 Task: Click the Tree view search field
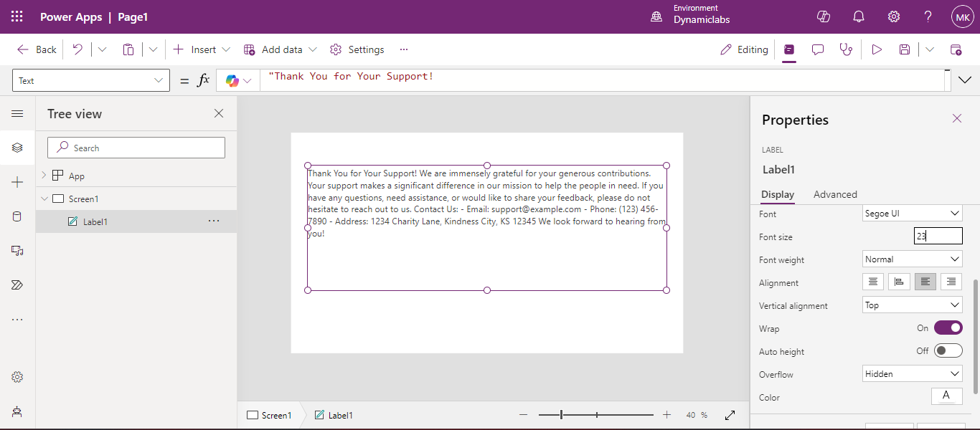[136, 148]
